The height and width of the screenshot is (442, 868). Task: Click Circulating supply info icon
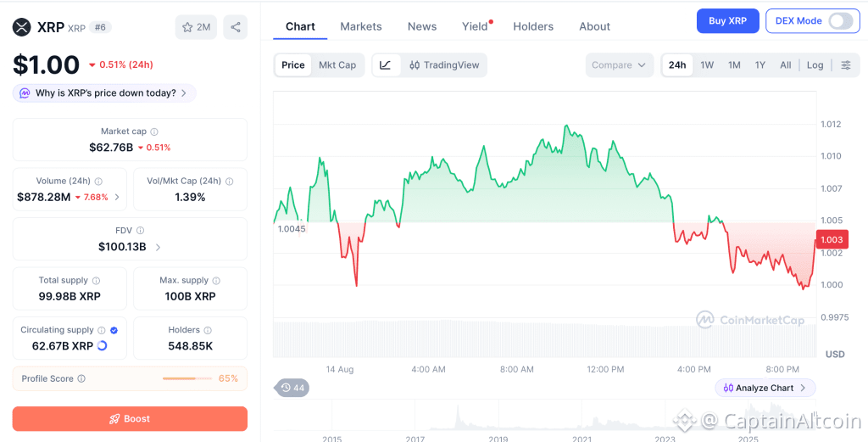click(102, 330)
